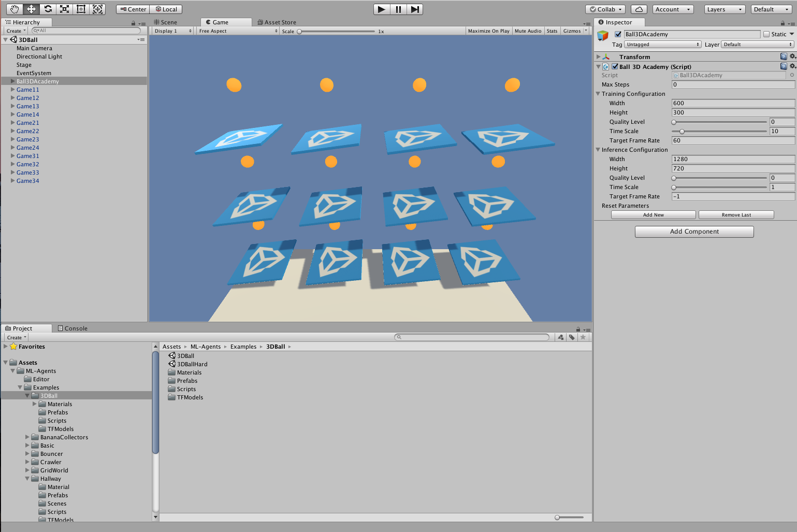Image resolution: width=797 pixels, height=532 pixels.
Task: Switch to the Scene tab
Action: pos(165,22)
